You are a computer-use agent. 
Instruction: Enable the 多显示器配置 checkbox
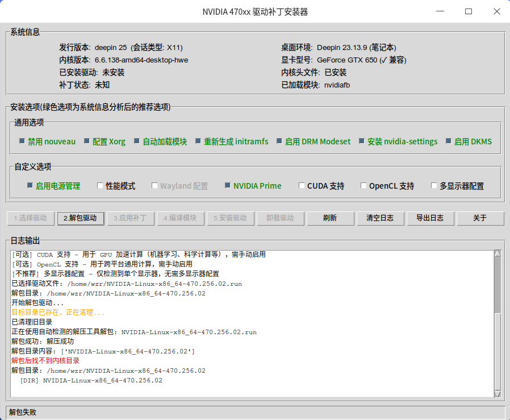(x=434, y=186)
